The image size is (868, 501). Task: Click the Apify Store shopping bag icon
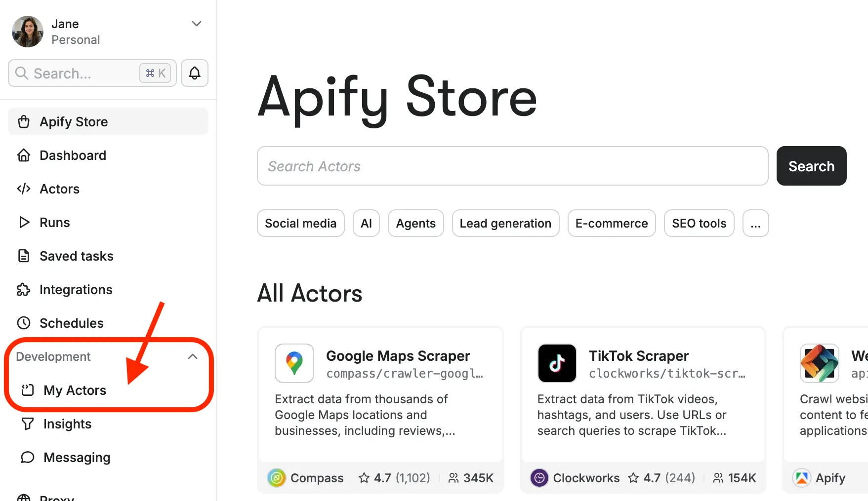[24, 121]
